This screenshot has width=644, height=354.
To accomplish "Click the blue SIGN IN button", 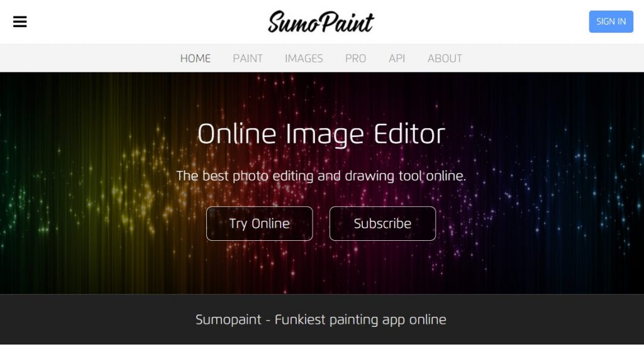I will (611, 21).
